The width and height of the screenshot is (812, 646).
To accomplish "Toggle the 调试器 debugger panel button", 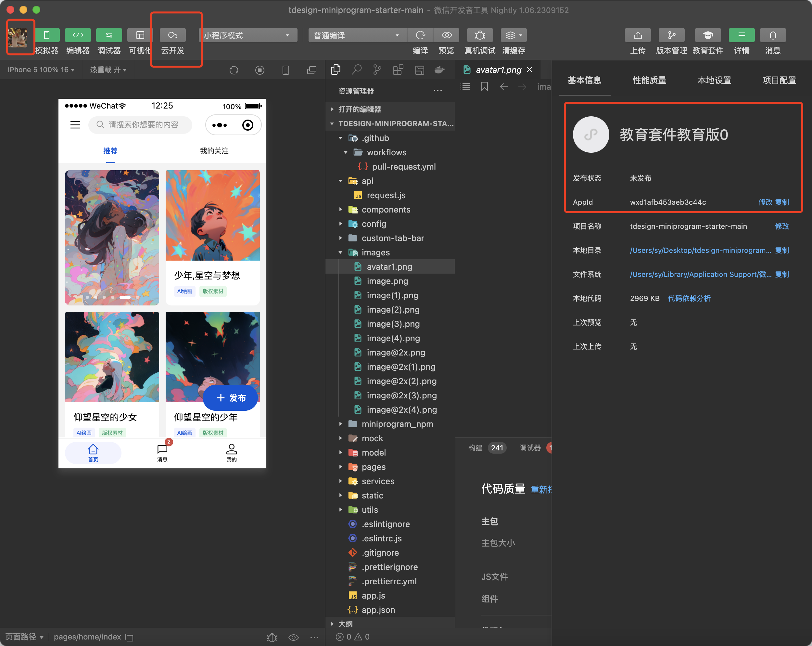I will pyautogui.click(x=109, y=35).
